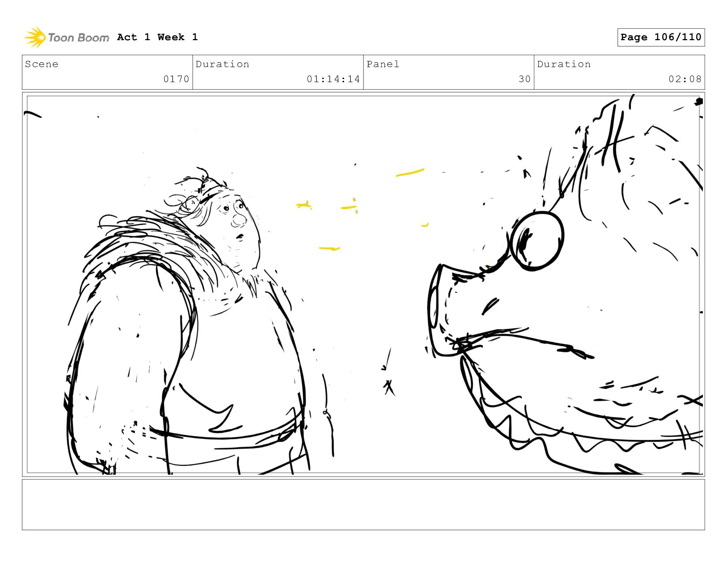The width and height of the screenshot is (728, 563).
Task: Click the scene number '0170'
Action: (176, 79)
